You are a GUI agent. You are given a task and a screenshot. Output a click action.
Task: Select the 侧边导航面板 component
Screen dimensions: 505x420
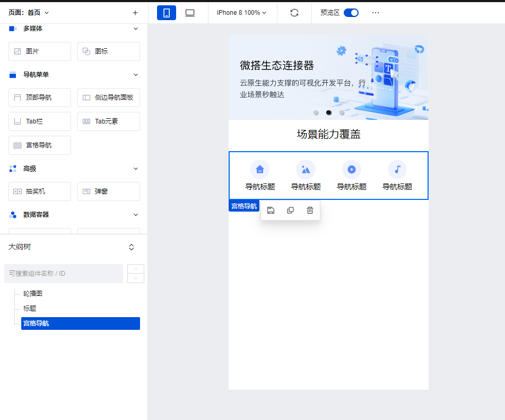tap(109, 98)
